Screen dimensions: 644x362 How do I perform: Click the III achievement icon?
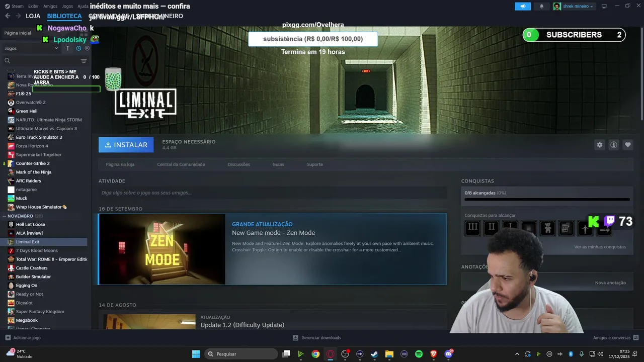[x=472, y=228]
